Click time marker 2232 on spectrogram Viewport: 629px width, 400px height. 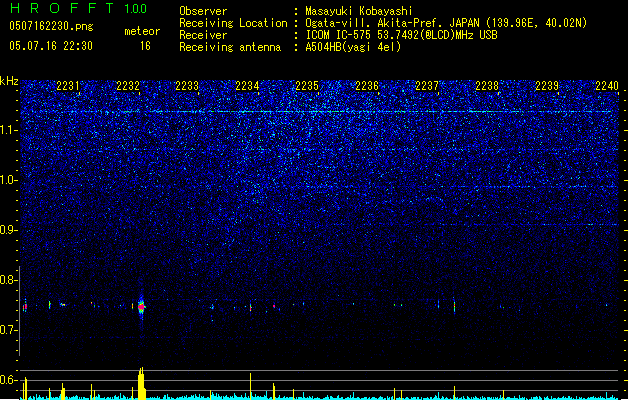point(128,86)
